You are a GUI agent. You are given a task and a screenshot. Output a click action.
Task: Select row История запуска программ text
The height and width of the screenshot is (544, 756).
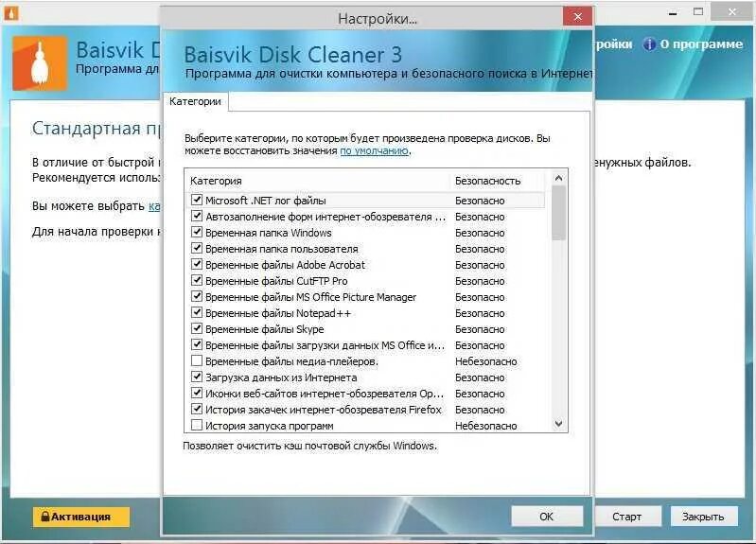pos(270,426)
